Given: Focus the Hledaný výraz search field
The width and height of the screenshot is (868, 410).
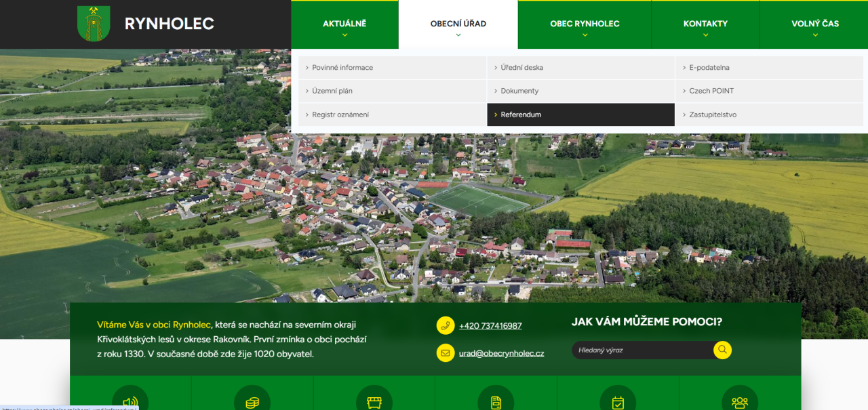Looking at the screenshot, I should tap(642, 350).
